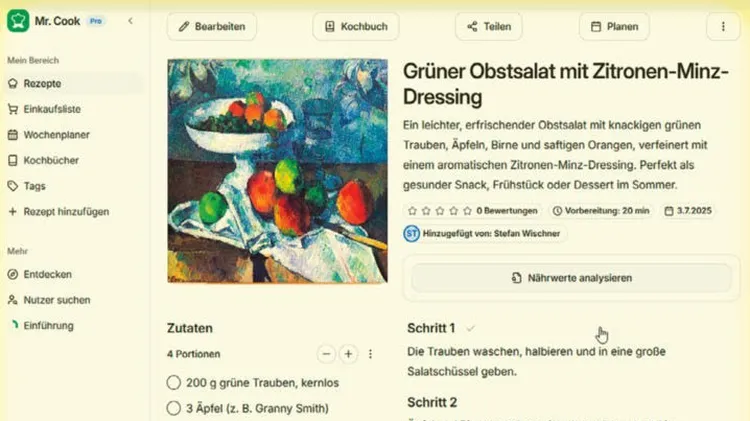Collapse the sidebar with the chevron arrow

click(130, 21)
